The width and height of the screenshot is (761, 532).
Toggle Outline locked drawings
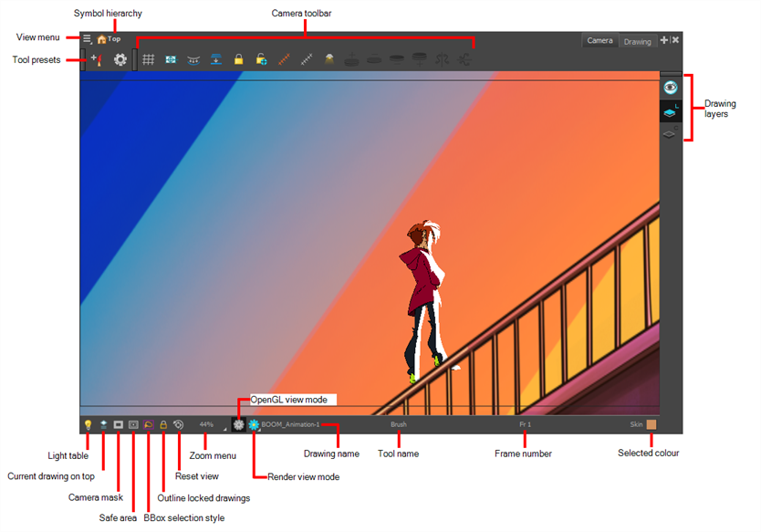(163, 424)
